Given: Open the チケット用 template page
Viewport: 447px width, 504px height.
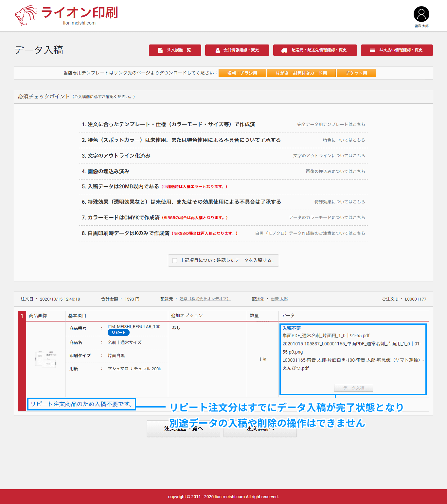Looking at the screenshot, I should coord(356,73).
